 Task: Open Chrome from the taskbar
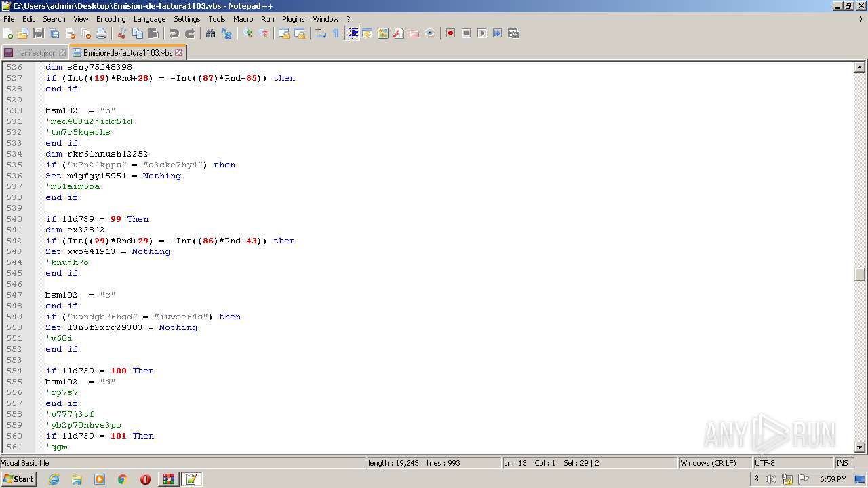pos(122,479)
